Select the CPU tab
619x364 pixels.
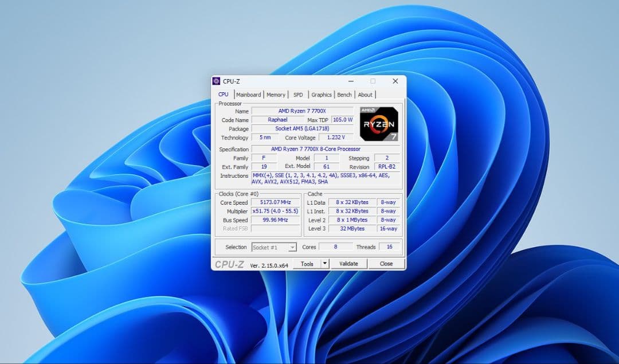tap(223, 94)
